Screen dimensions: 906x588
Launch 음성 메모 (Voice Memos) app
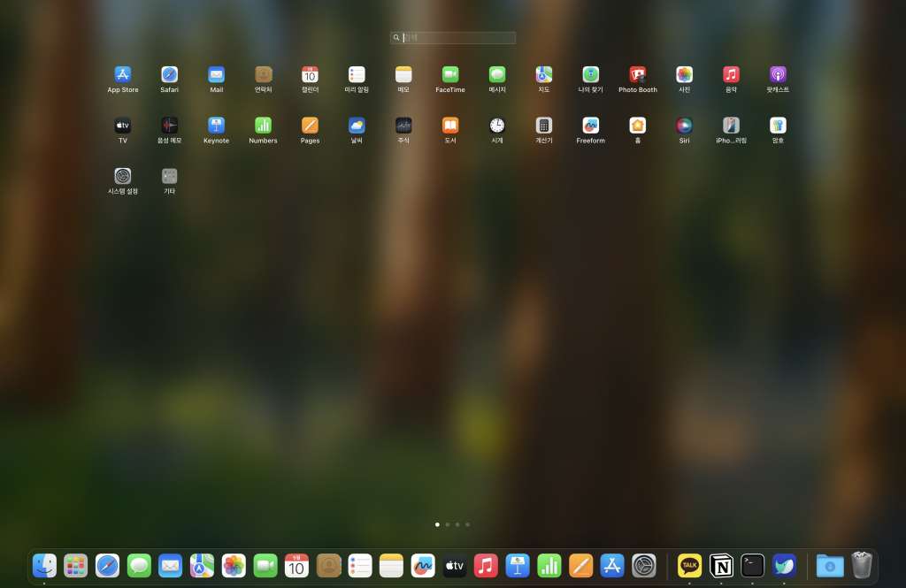point(169,126)
